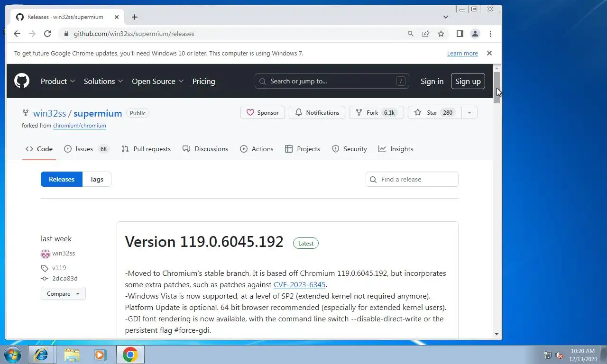Click win32ss avatar under last week
The height and width of the screenshot is (364, 607).
point(46,254)
